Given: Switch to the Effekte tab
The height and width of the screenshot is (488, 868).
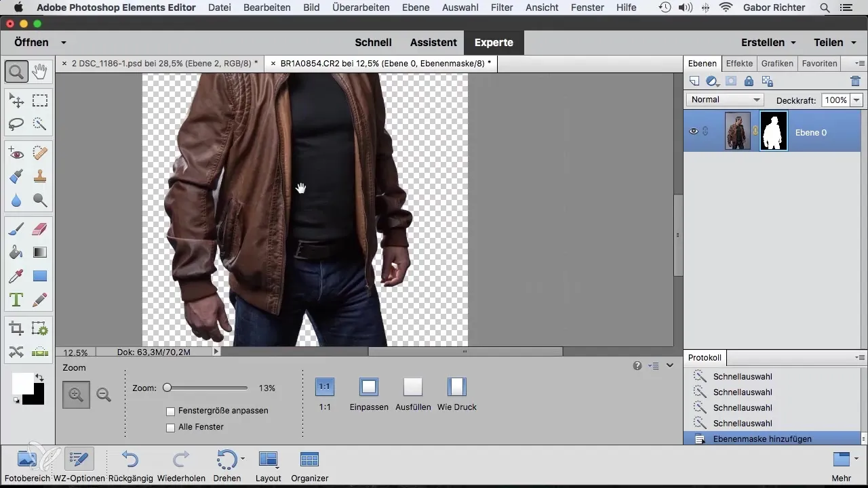Looking at the screenshot, I should tap(739, 64).
